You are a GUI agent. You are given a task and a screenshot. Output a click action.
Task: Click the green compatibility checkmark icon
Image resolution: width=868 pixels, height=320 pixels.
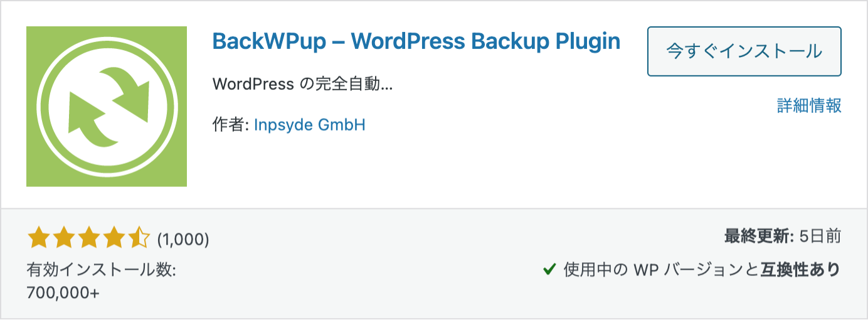[x=549, y=270]
